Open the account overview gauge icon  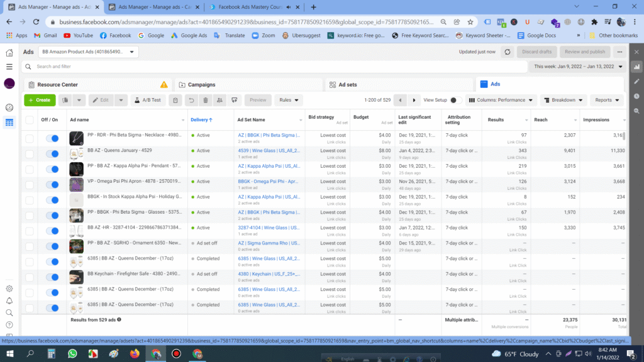pyautogui.click(x=9, y=107)
